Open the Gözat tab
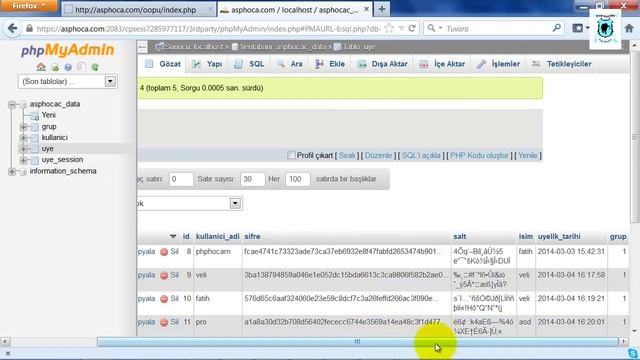The width and height of the screenshot is (640, 360). 163,64
